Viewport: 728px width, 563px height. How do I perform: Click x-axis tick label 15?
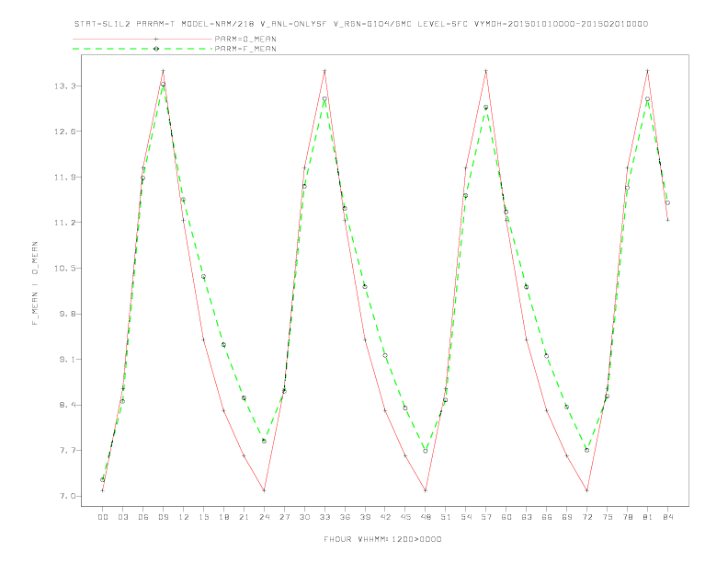click(204, 517)
